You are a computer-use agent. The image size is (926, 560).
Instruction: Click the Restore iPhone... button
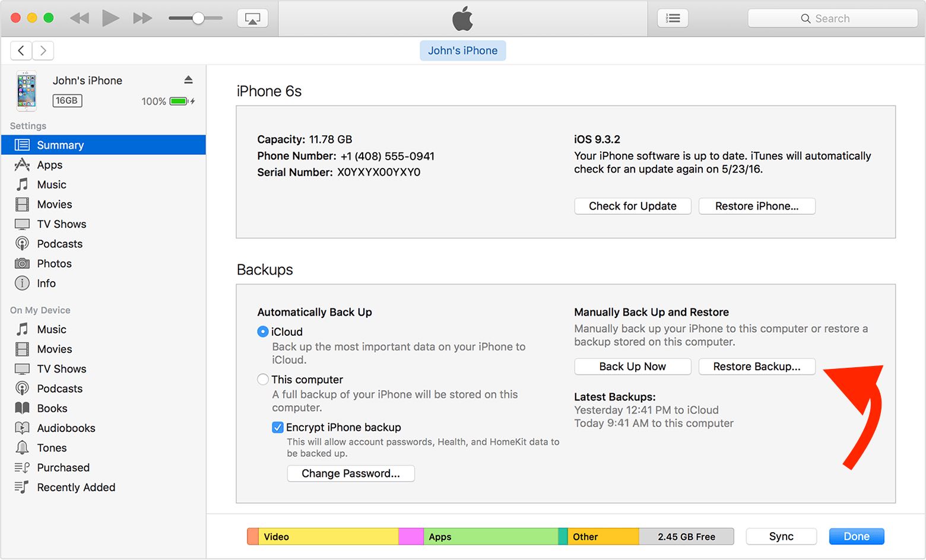click(757, 206)
